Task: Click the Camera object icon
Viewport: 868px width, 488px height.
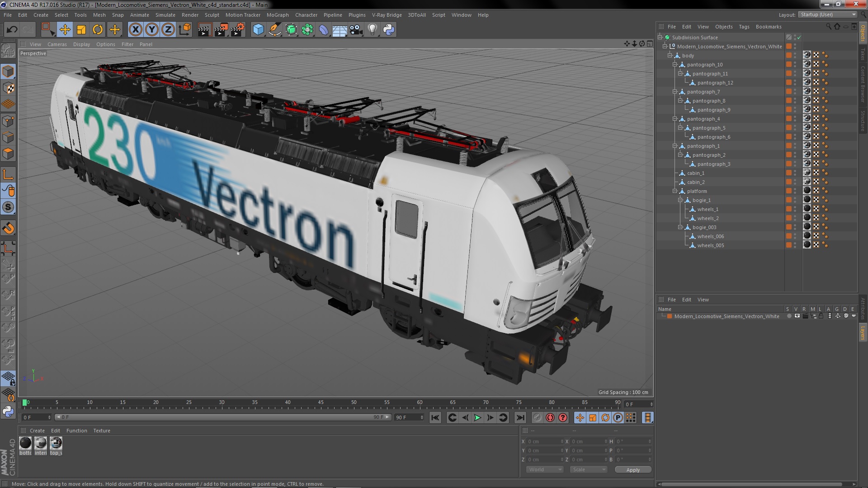Action: [356, 30]
